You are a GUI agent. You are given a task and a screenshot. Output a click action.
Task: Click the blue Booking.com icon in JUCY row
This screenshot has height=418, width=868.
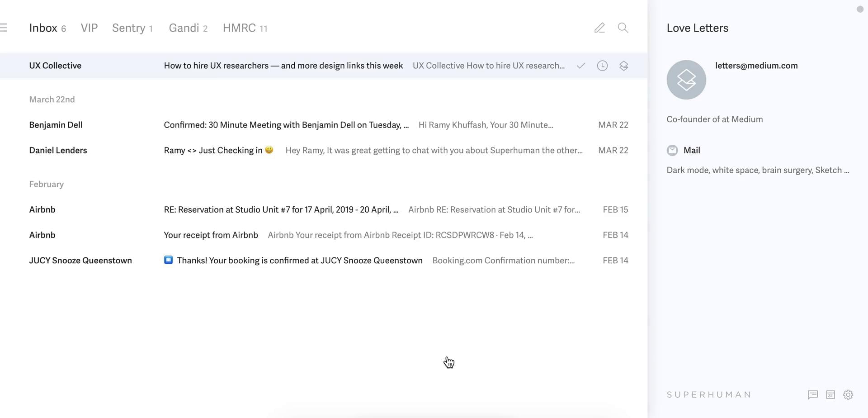pos(168,260)
